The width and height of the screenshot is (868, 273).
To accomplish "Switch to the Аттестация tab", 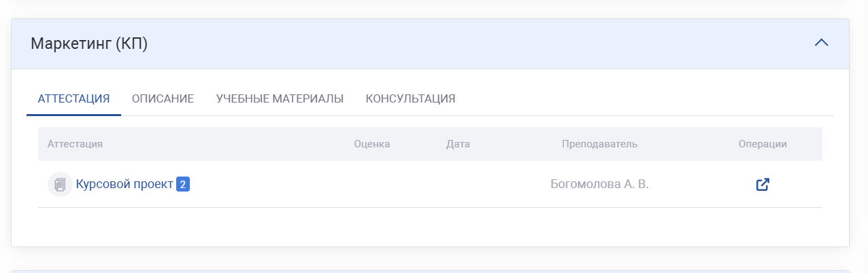I will [x=73, y=98].
